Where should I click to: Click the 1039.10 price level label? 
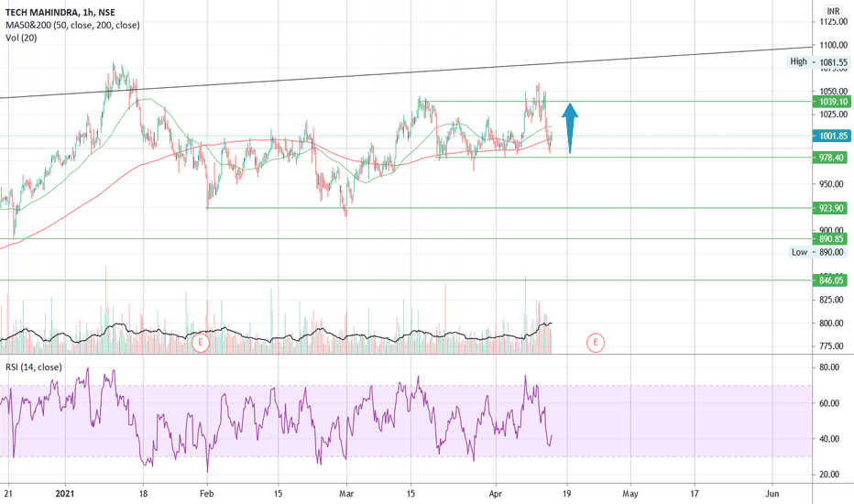point(832,102)
